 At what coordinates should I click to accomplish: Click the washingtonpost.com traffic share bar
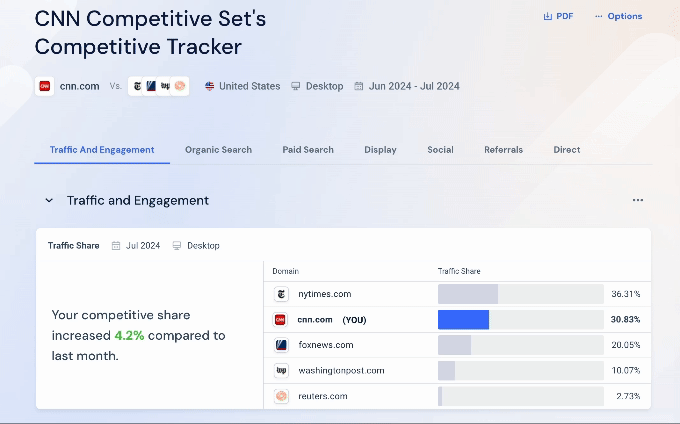[x=447, y=371]
